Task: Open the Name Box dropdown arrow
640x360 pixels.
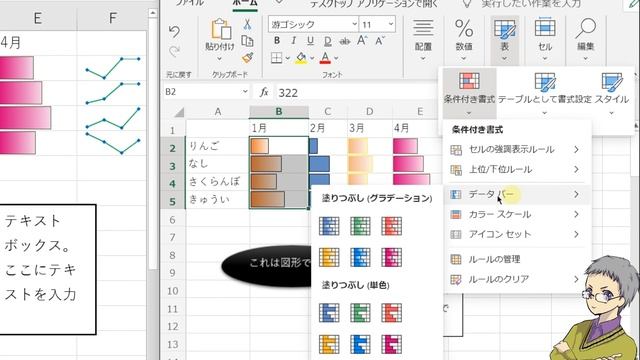Action: click(245, 92)
